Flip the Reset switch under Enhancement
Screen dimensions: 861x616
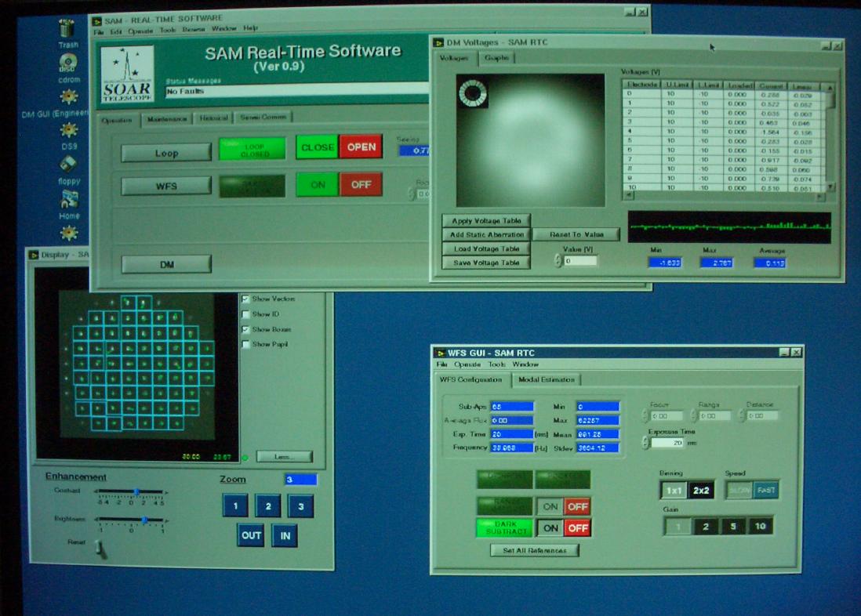click(x=100, y=547)
